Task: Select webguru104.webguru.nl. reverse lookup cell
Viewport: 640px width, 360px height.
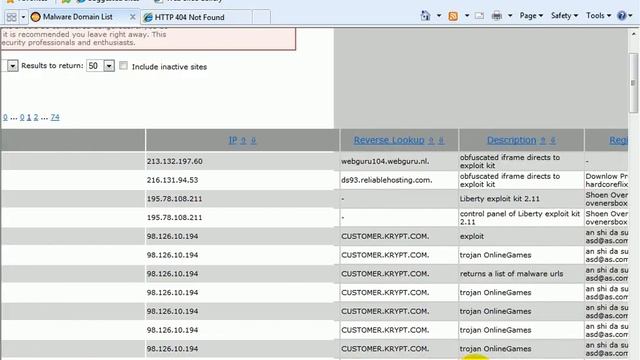Action: click(385, 161)
